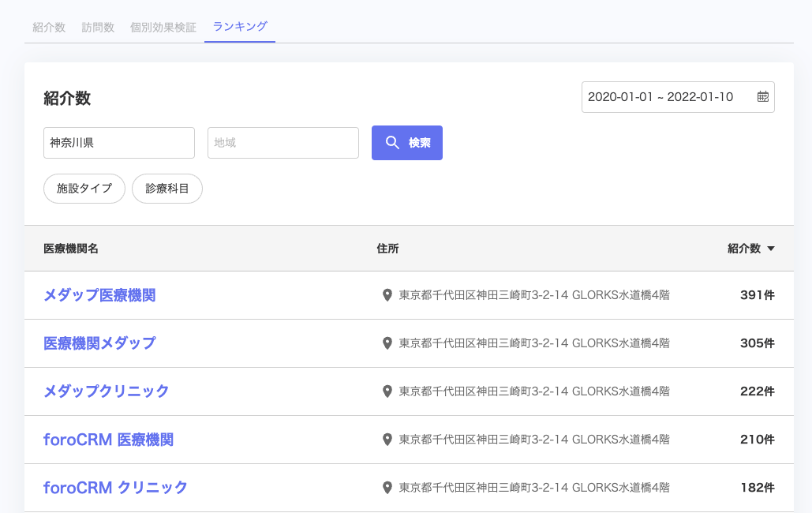Click the calendar icon in date range field
The width and height of the screenshot is (812, 513).
(x=763, y=96)
